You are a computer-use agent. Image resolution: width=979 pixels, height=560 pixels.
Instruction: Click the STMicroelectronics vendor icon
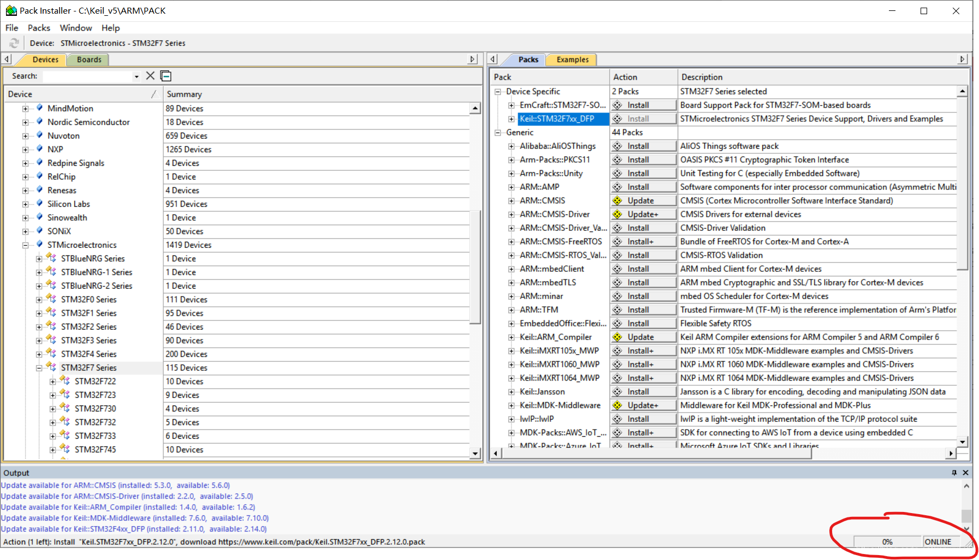point(39,245)
